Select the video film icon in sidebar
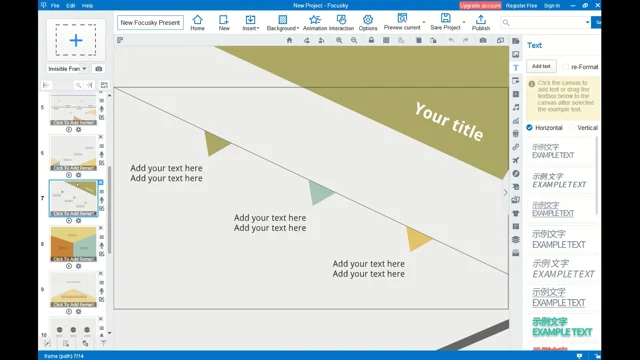 click(x=516, y=94)
